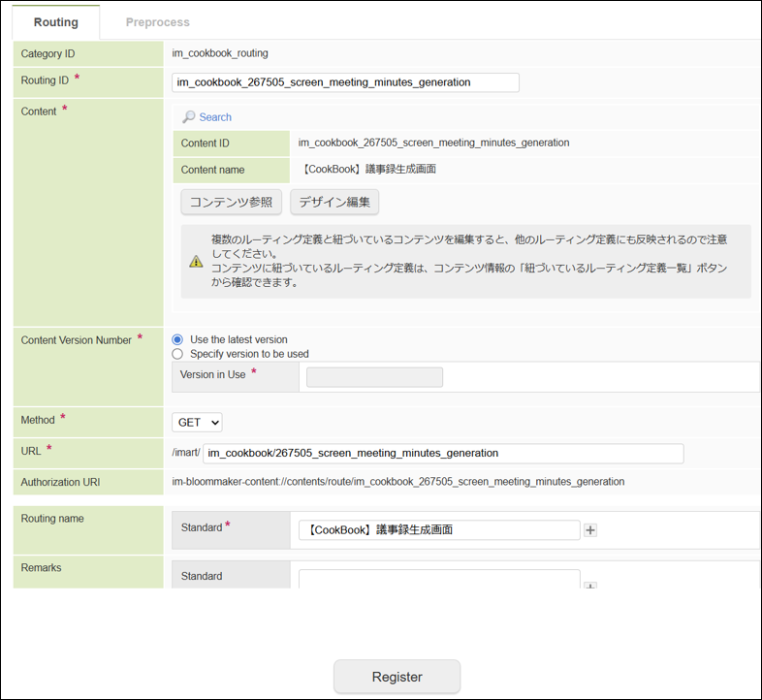Click the plus icon beside Remarks field
762x700 pixels.
pyautogui.click(x=590, y=586)
